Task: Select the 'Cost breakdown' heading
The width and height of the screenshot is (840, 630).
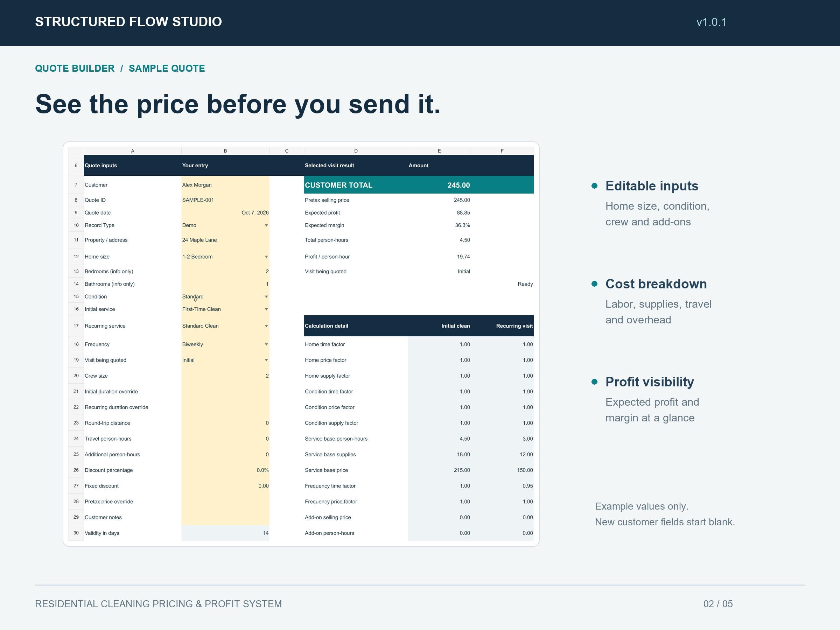Action: coord(656,283)
